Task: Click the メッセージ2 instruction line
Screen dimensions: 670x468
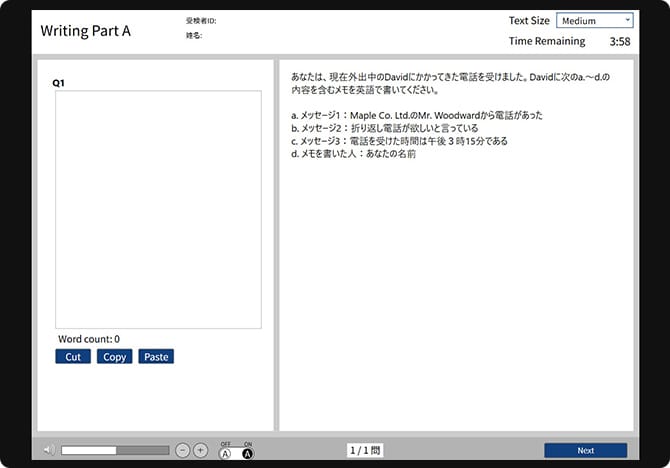Action: click(x=385, y=128)
